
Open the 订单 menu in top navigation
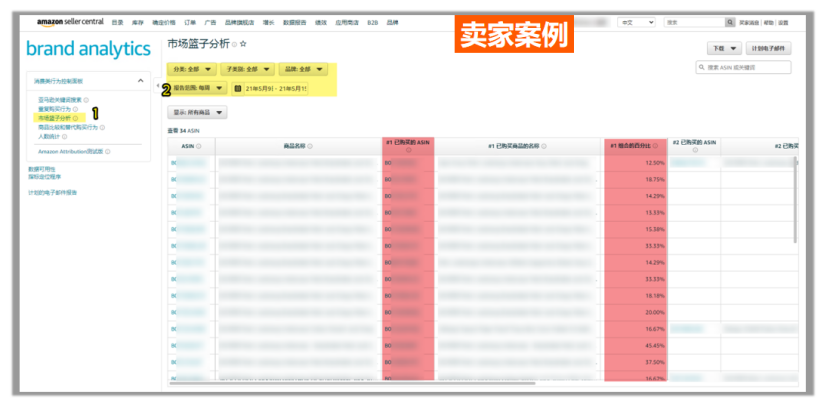coord(190,23)
